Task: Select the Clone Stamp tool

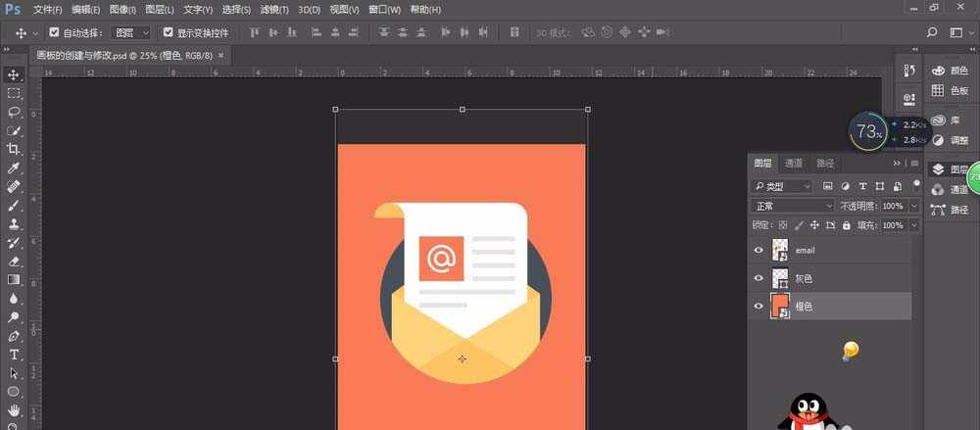Action: coord(13,223)
